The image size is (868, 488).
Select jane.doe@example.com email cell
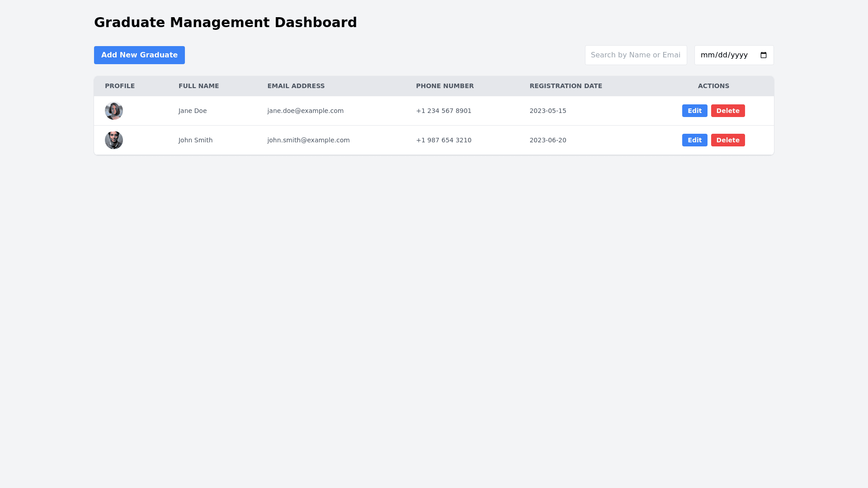point(305,111)
